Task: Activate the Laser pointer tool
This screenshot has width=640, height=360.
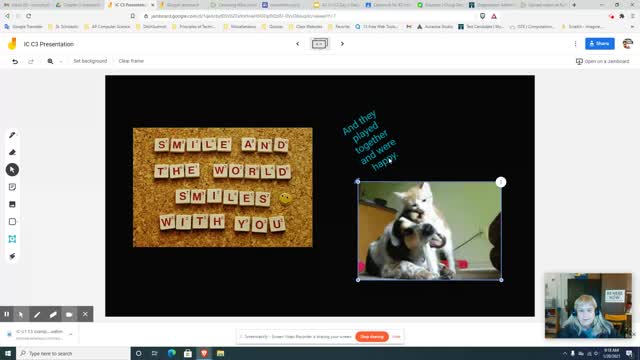Action: point(12,256)
